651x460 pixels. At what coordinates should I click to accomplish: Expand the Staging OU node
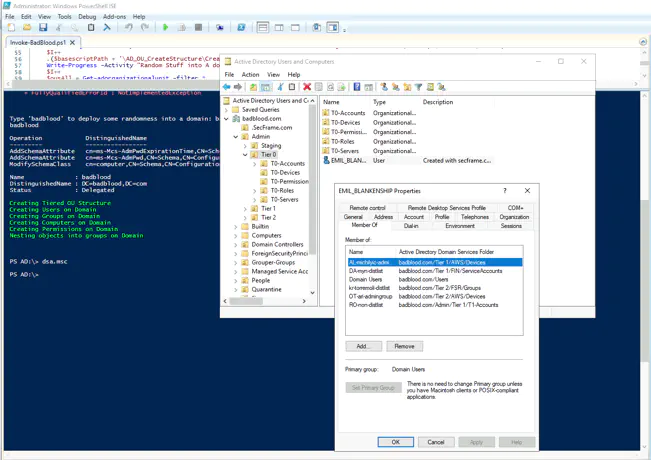245,146
